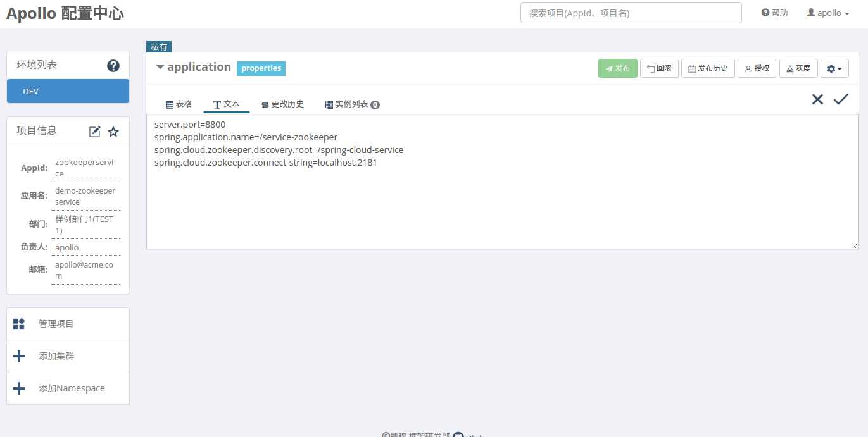Click the 灰度 grayscale release button

coord(798,68)
